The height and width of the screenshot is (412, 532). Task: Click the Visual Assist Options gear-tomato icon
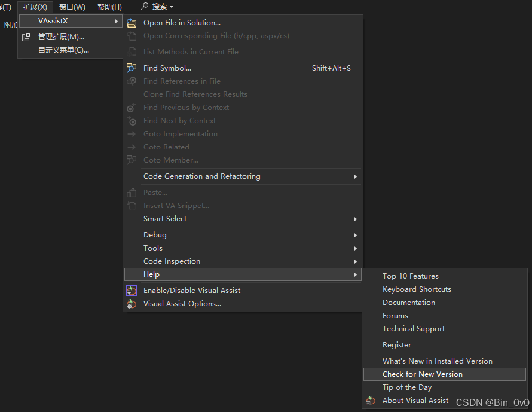pos(132,304)
